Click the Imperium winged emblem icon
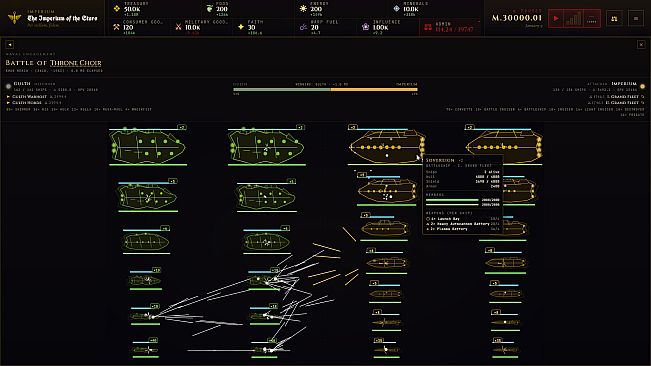Viewport: 651px width, 366px height. tap(14, 18)
